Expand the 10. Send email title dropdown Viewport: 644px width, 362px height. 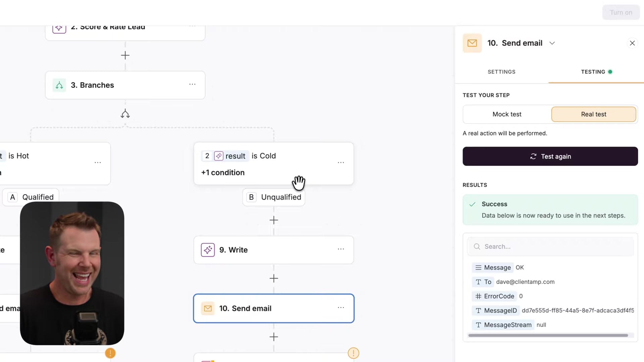[x=552, y=43]
